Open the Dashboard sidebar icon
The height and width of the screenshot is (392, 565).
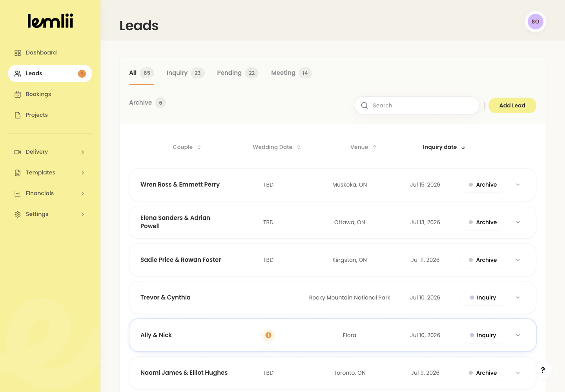(18, 53)
